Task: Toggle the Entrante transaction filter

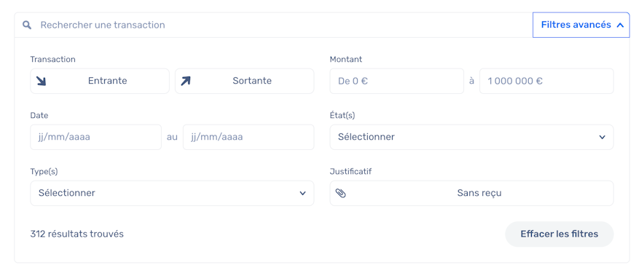Action: point(100,81)
